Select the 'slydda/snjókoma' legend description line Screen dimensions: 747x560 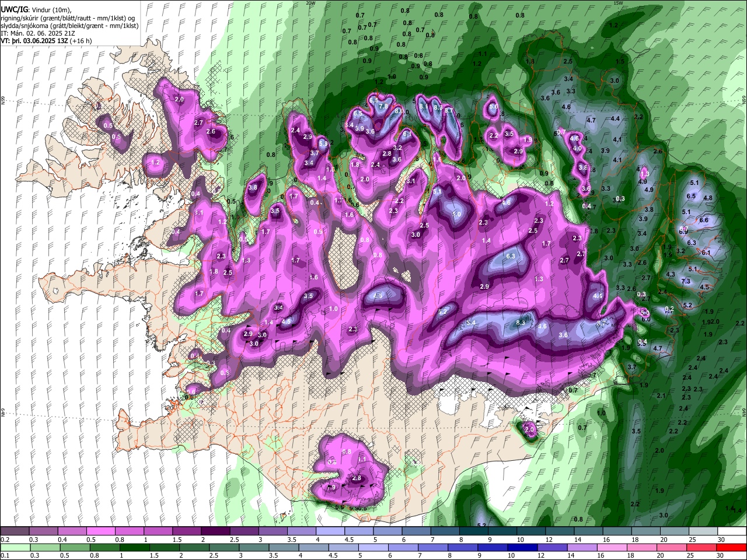[69, 26]
